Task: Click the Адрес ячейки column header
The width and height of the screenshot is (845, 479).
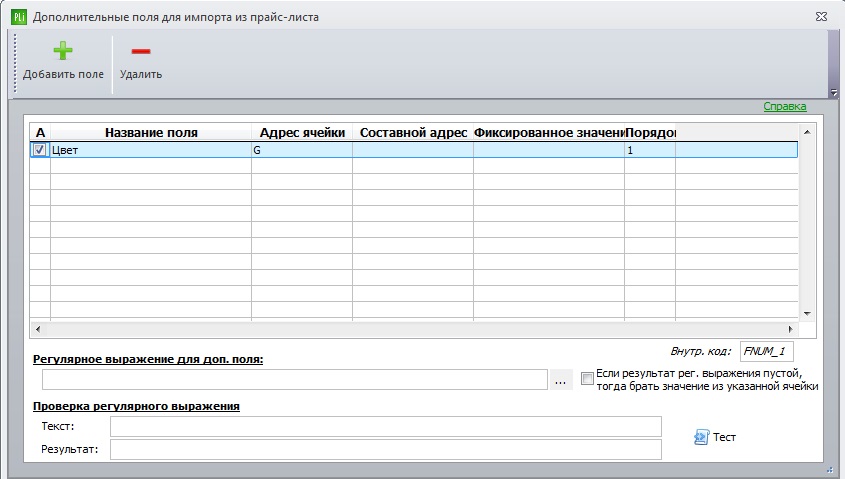Action: click(302, 133)
